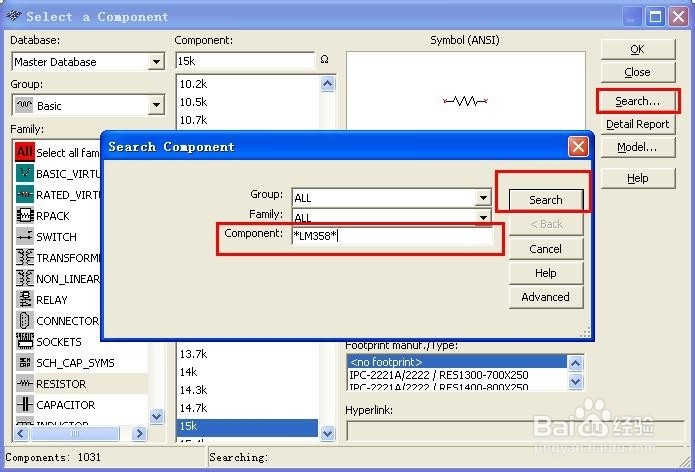Click the Model... button
Viewport: 695px width, 472px height.
pos(638,147)
